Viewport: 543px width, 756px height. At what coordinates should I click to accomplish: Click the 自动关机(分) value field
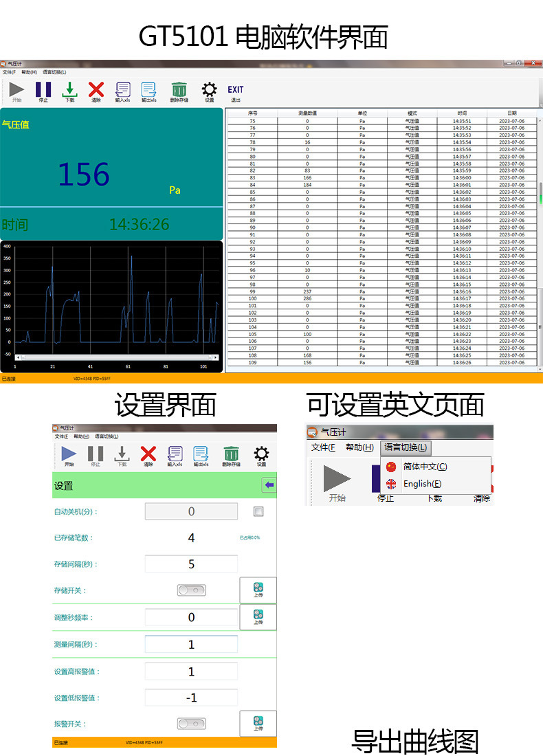click(x=192, y=511)
